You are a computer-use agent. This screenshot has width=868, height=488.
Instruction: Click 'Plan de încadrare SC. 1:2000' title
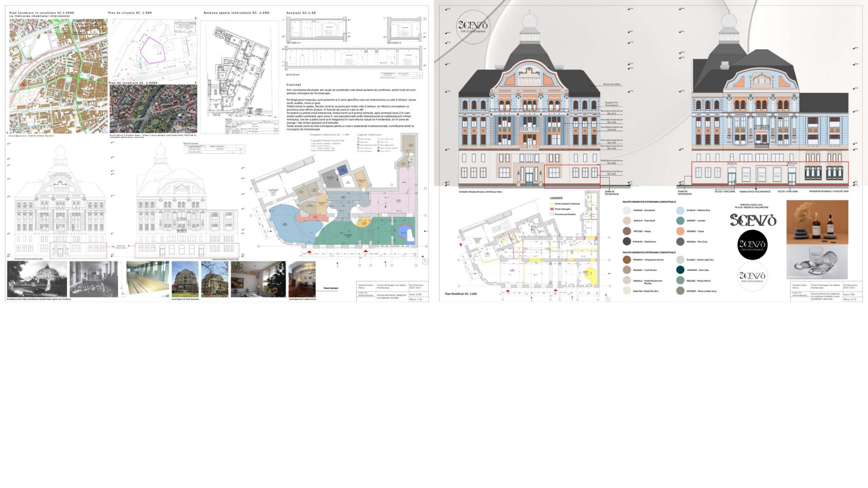(x=133, y=83)
